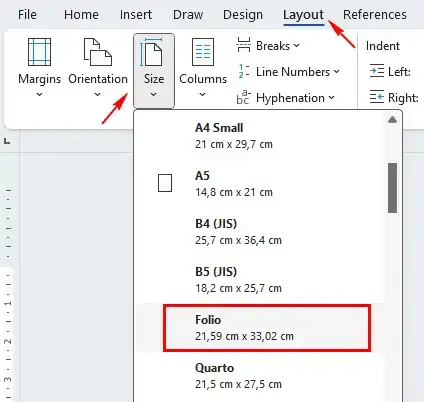Expand the Margins dropdown arrow
The image size is (424, 402).
pos(39,94)
